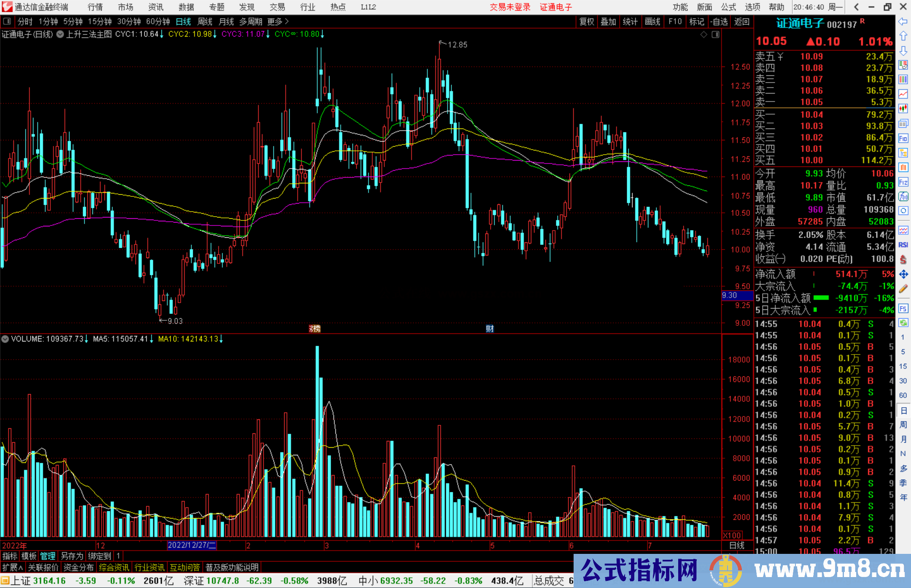The width and height of the screenshot is (911, 588).
Task: Switch to the 分时 tab
Action: [x=25, y=21]
